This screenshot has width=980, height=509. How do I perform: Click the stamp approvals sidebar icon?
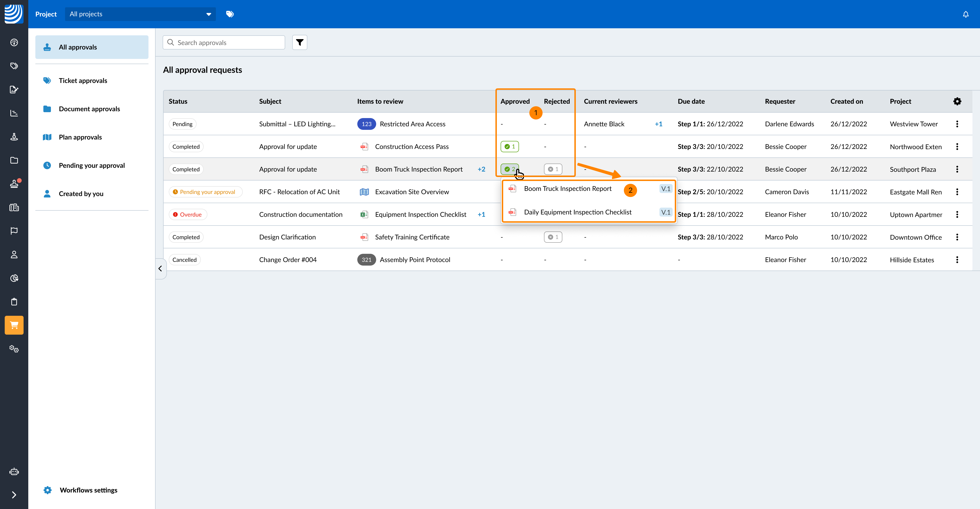14,184
